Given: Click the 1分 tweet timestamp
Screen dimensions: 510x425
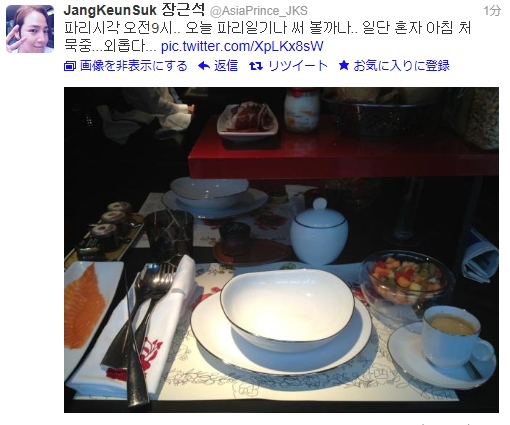Looking at the screenshot, I should pyautogui.click(x=492, y=11).
